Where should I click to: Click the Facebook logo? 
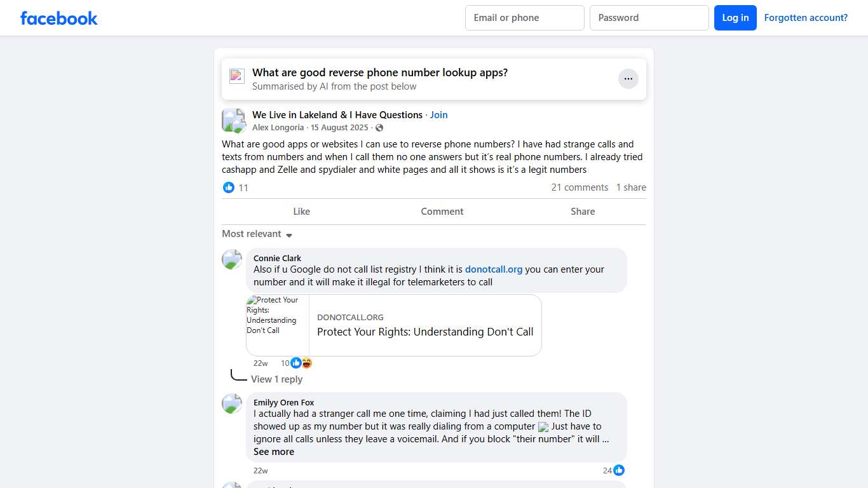coord(59,18)
